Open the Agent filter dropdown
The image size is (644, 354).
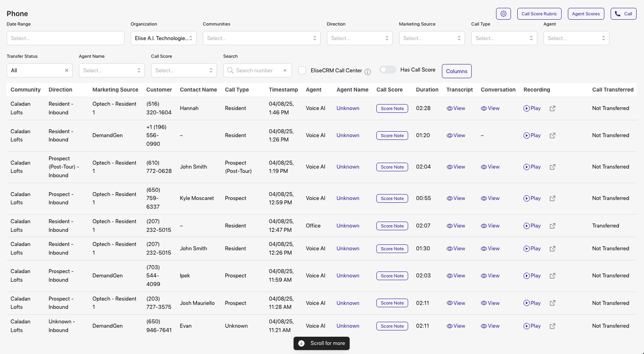click(x=576, y=38)
